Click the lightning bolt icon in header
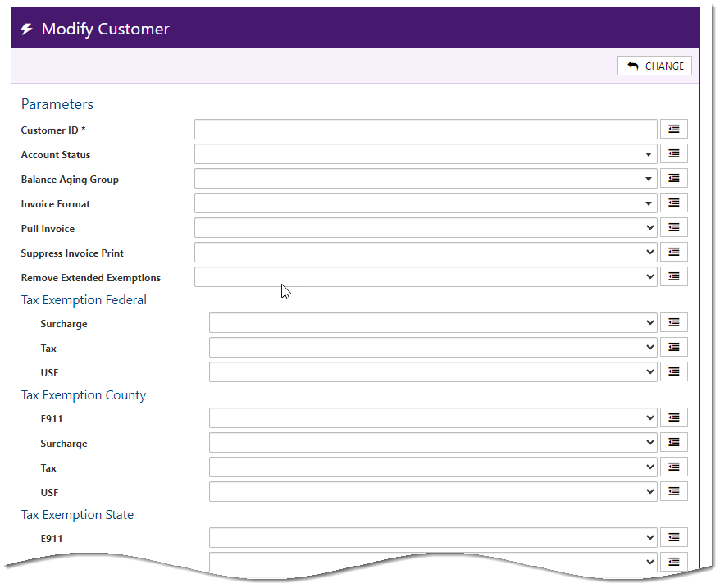Viewport: 720px width, 588px height. (27, 30)
